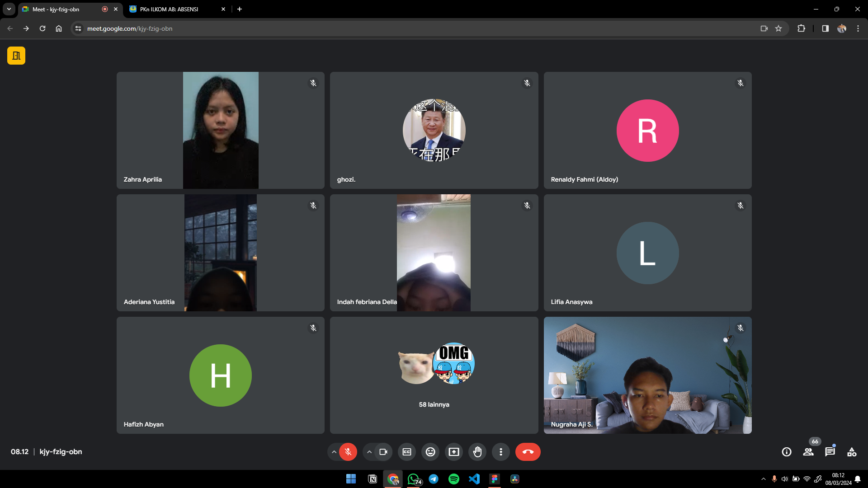This screenshot has height=488, width=868.
Task: Open the tab search dropdown arrow
Action: [x=9, y=9]
